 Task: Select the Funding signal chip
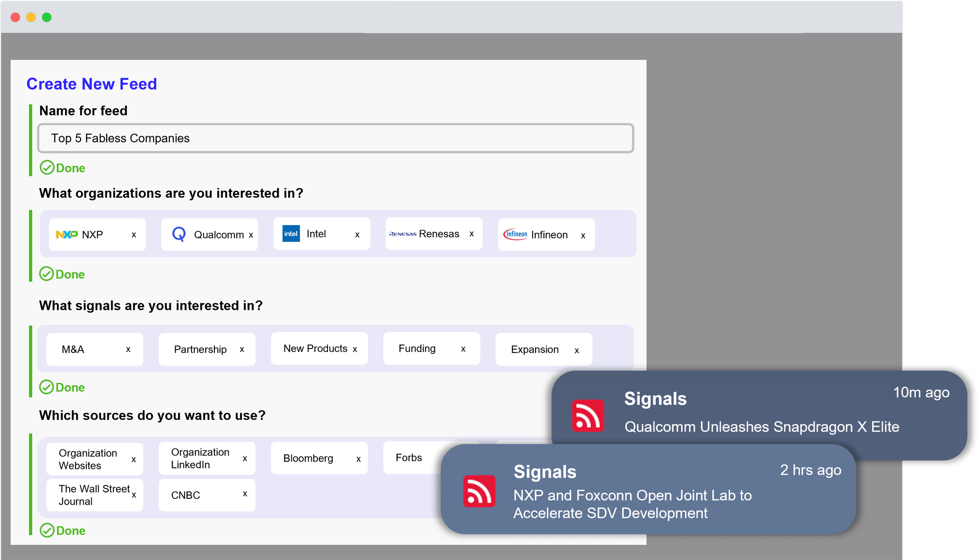point(431,349)
